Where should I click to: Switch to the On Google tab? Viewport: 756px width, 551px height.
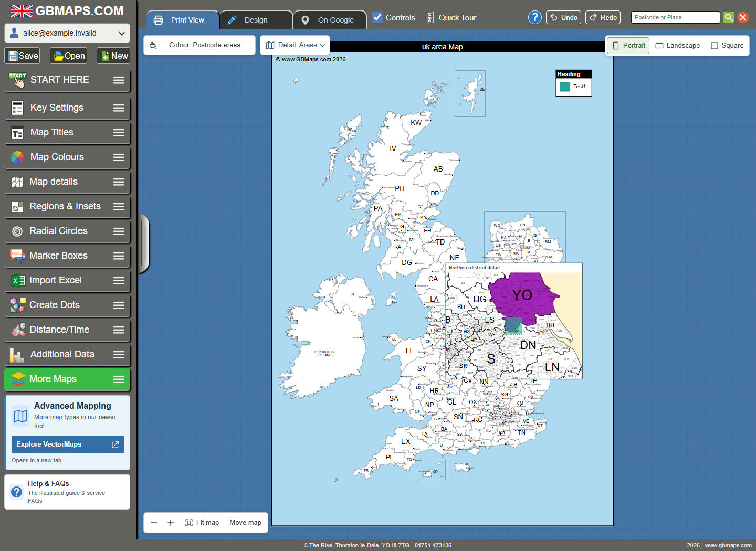329,20
